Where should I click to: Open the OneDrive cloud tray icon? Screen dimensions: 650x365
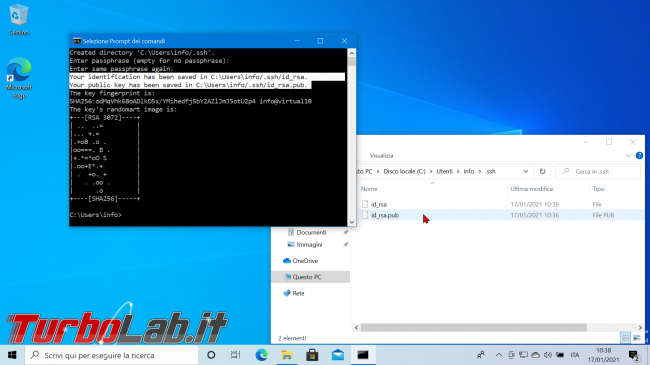(536, 355)
